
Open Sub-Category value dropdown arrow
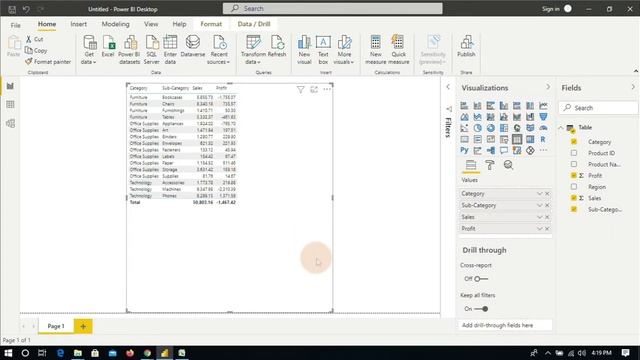540,205
